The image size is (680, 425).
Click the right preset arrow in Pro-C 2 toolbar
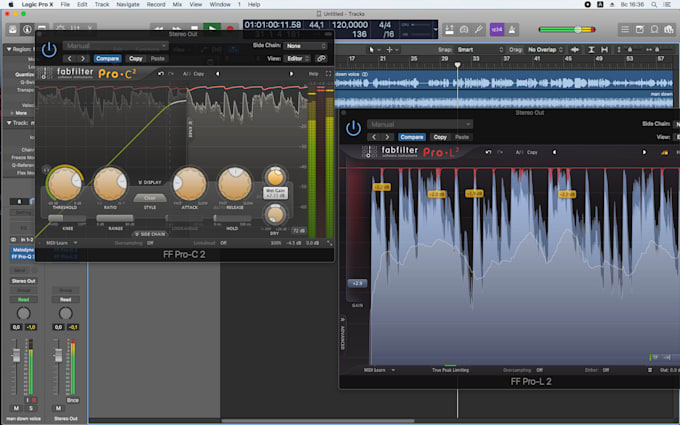point(291,74)
